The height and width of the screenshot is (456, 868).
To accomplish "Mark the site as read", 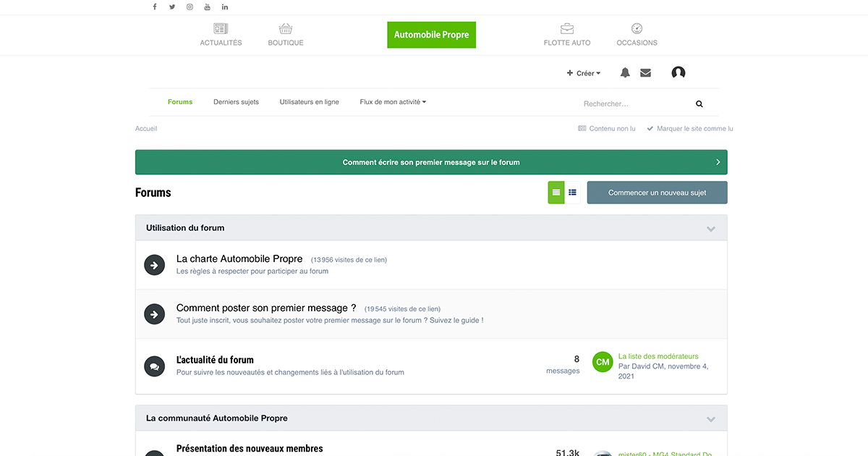I will (x=690, y=129).
